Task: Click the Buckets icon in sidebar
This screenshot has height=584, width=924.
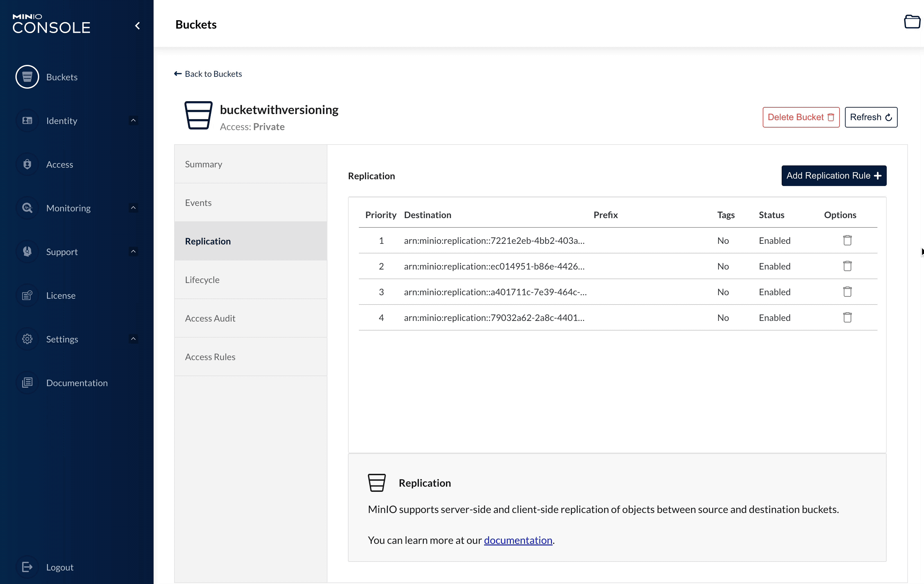Action: [27, 77]
